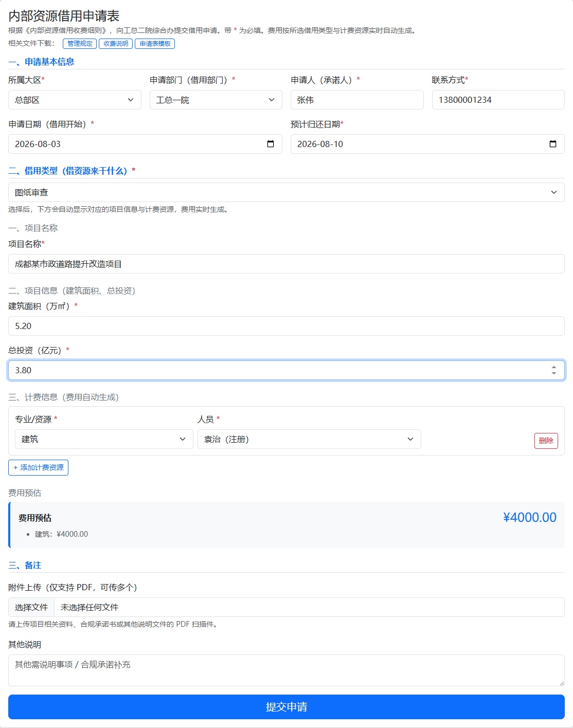Viewport: 573px width, 728px height.
Task: Click the 建筑面积 field showing 5.20
Action: pyautogui.click(x=286, y=326)
